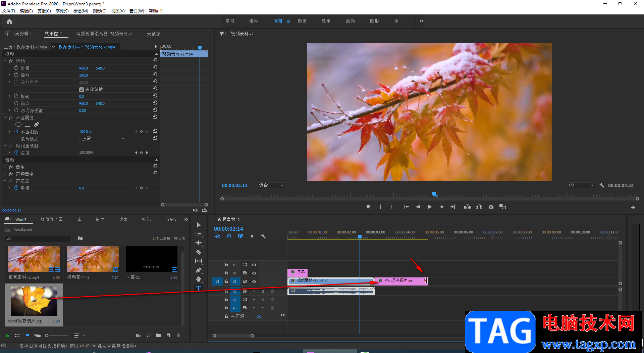The width and height of the screenshot is (644, 353).
Task: Uncheck the 等比缩放 uniform scale checkbox
Action: click(x=82, y=90)
